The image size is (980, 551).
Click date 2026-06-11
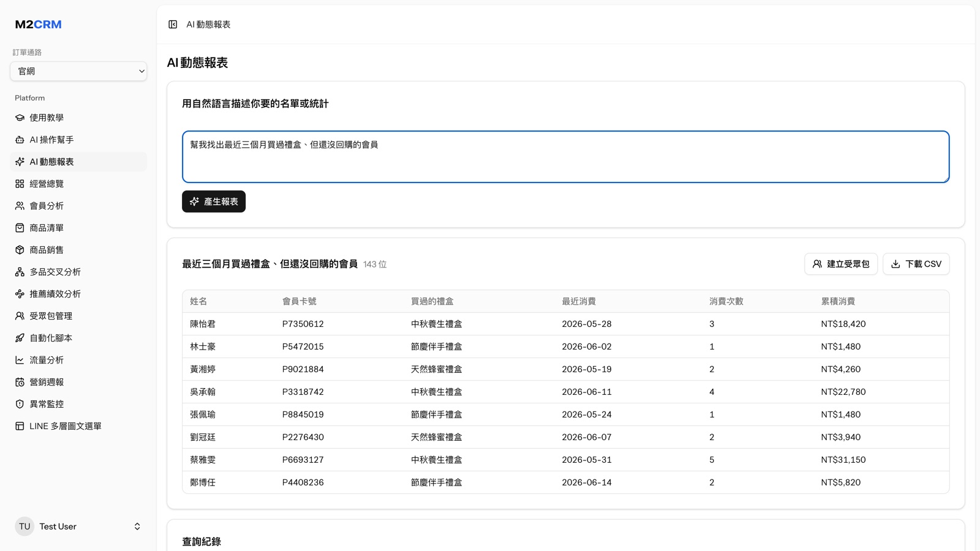pos(586,392)
